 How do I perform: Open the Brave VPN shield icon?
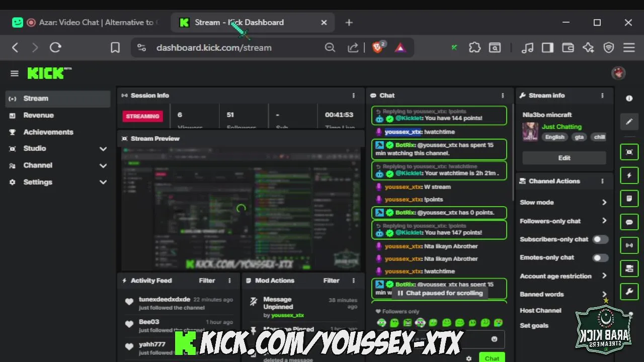coord(609,47)
